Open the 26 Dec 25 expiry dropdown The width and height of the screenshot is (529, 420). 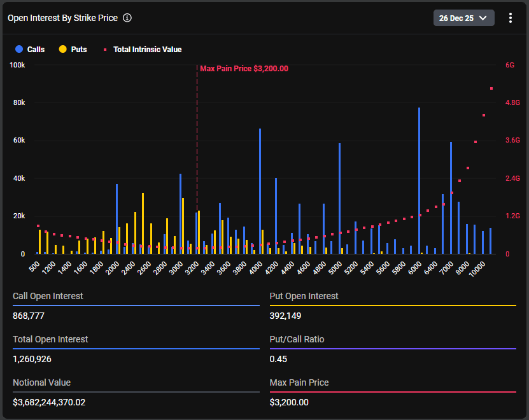463,18
